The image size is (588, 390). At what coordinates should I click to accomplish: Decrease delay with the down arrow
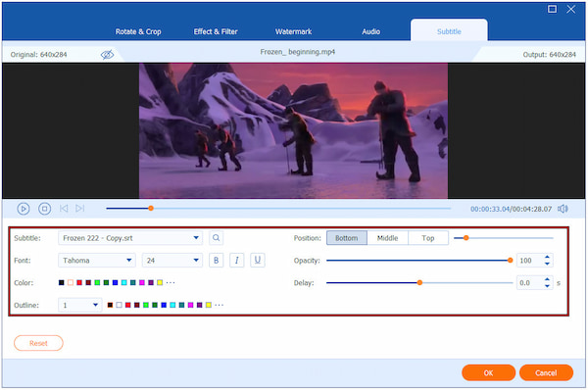(x=547, y=286)
